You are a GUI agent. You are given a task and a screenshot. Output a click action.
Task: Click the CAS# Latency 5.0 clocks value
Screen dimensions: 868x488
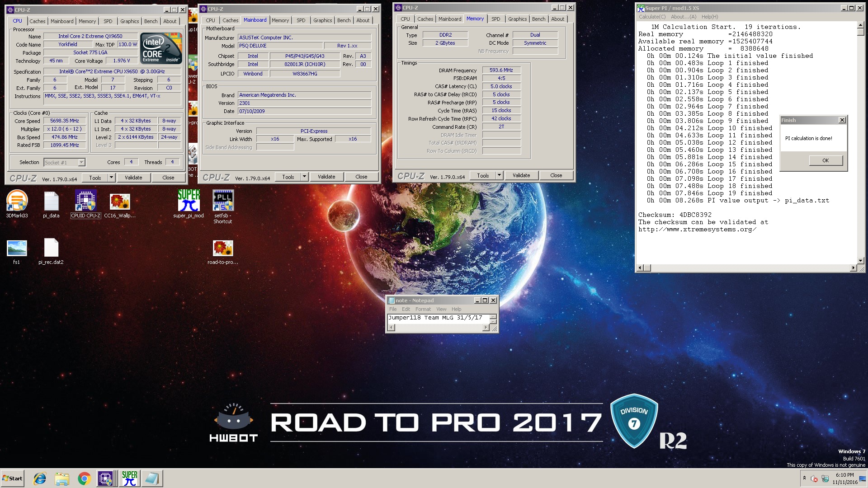pos(501,86)
